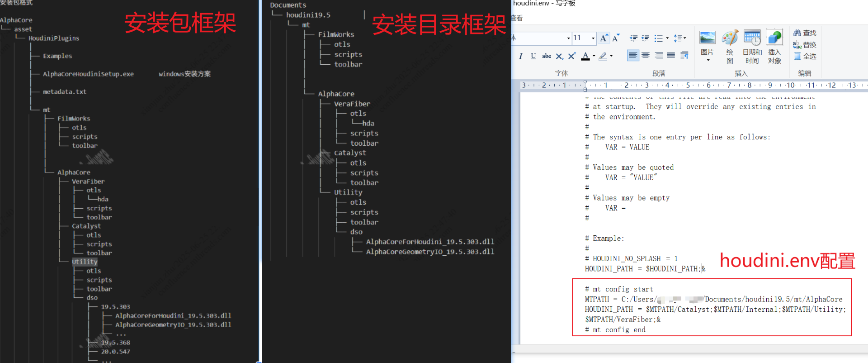Click 'AlphaCoreGeometryIO_19.5.303.dll' in install directory tree
The width and height of the screenshot is (868, 363).
coord(430,252)
